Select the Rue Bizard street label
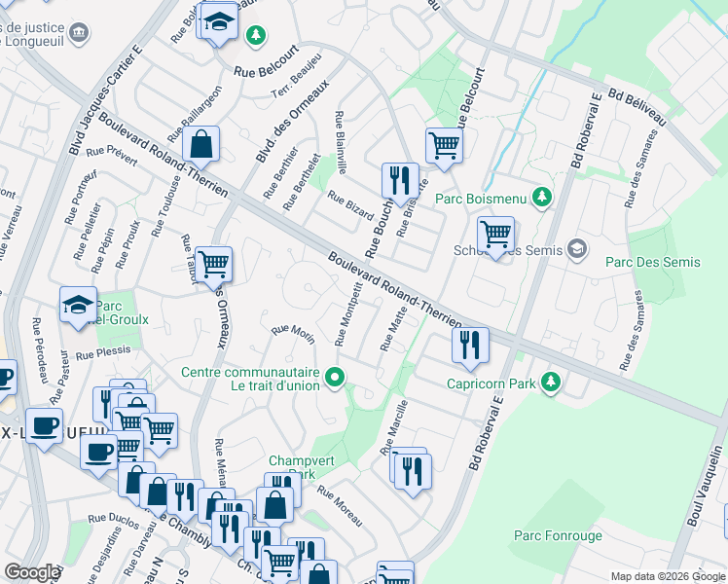The image size is (728, 584). tap(350, 205)
